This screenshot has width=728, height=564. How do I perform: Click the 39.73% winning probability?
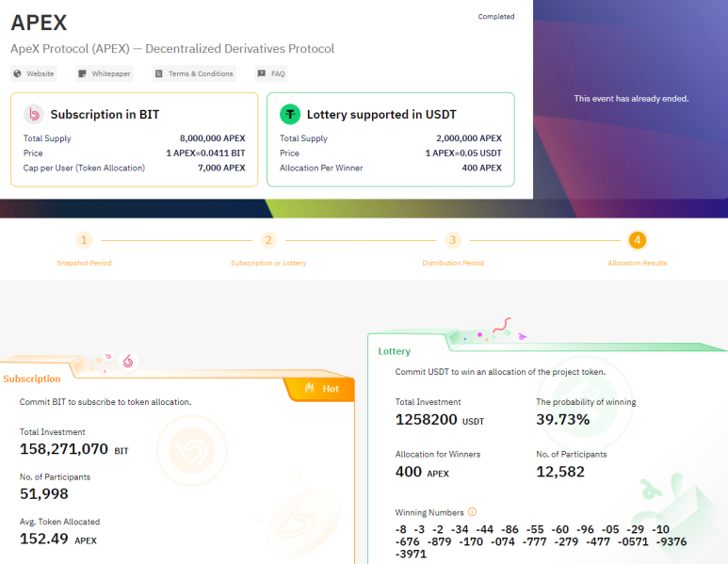click(x=562, y=420)
